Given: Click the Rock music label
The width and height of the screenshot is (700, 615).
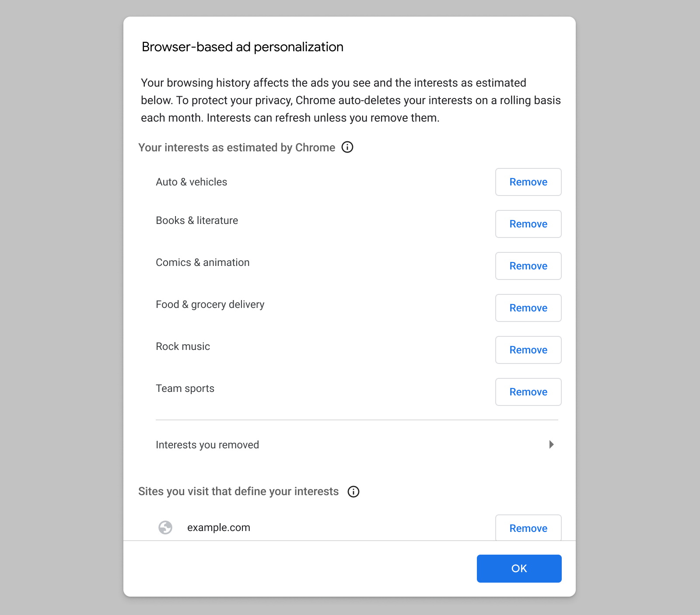Looking at the screenshot, I should 183,346.
